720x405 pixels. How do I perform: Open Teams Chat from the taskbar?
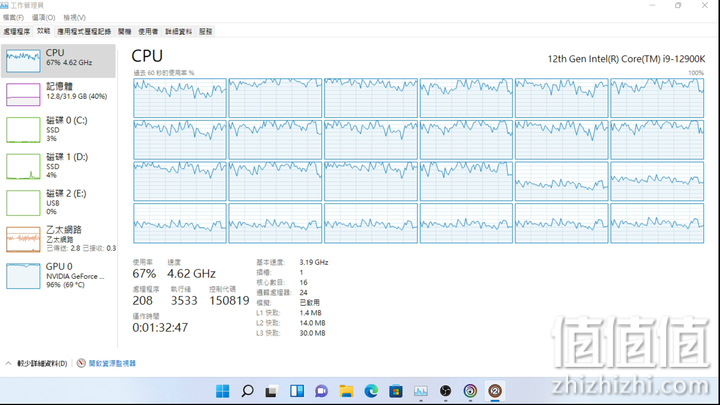321,391
